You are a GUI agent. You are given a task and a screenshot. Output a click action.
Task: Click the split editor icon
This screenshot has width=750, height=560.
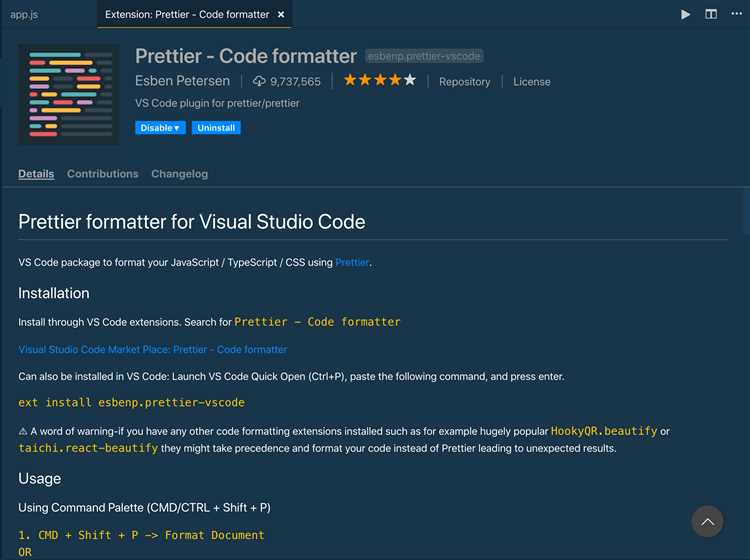711,14
